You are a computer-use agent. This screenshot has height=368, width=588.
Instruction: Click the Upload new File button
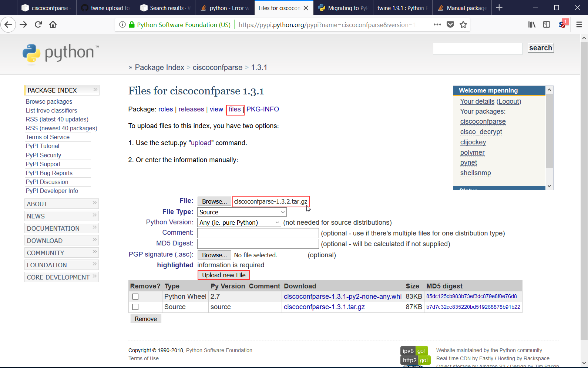(224, 275)
